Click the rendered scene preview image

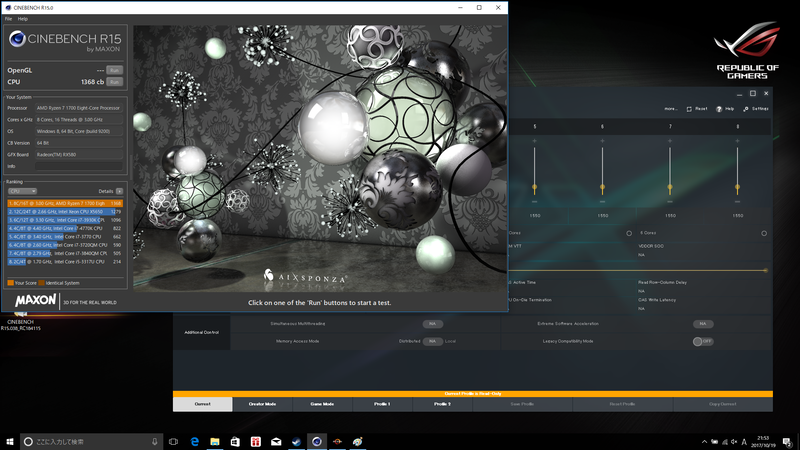[320, 159]
